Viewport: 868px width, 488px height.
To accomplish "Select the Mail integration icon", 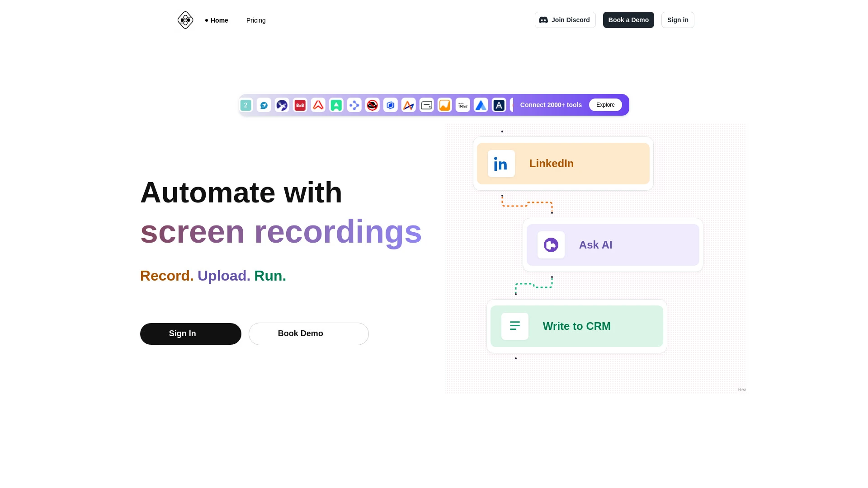I will point(462,105).
